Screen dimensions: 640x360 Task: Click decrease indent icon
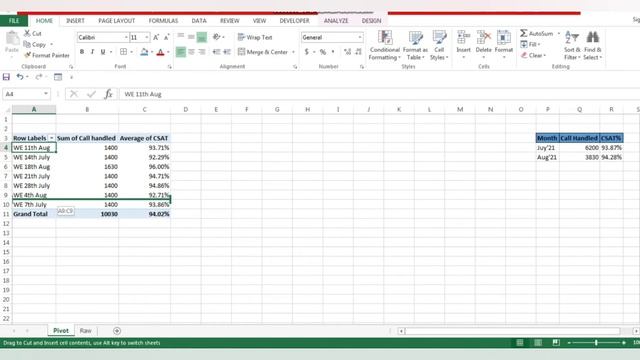tap(216, 52)
